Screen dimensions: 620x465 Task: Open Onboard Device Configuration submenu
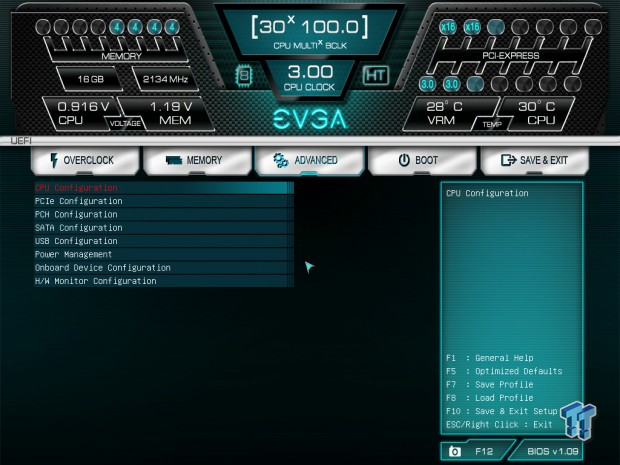[164, 268]
